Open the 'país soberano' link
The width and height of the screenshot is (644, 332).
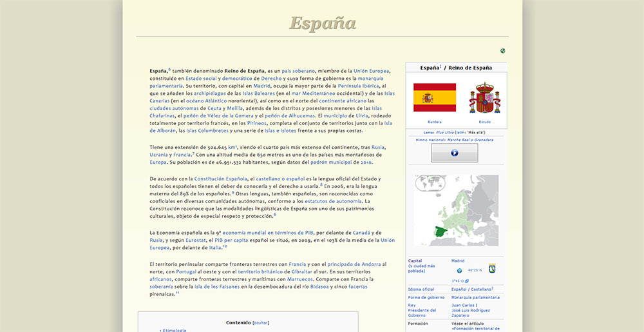point(298,71)
